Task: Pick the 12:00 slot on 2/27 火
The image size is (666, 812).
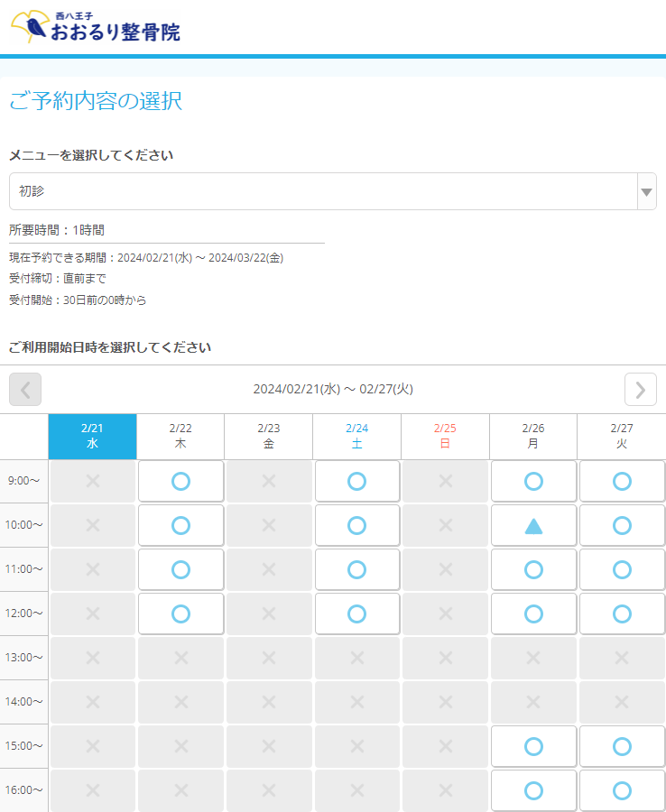Action: tap(622, 614)
